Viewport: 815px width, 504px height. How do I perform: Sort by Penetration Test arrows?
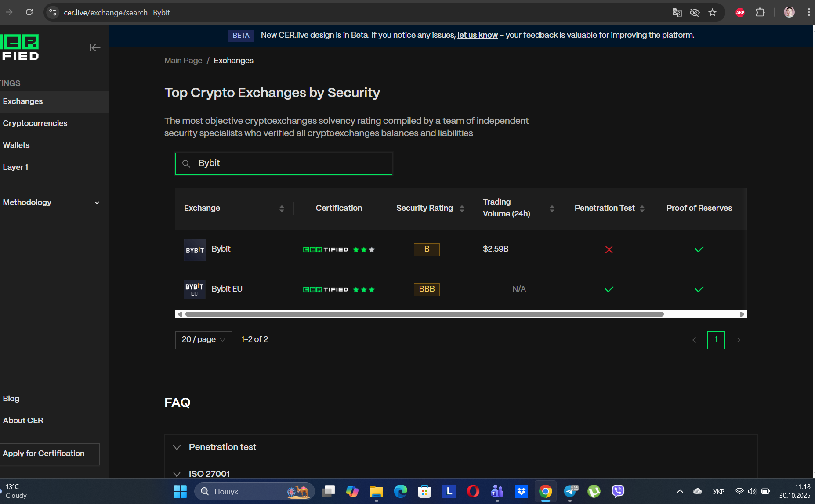click(x=642, y=209)
